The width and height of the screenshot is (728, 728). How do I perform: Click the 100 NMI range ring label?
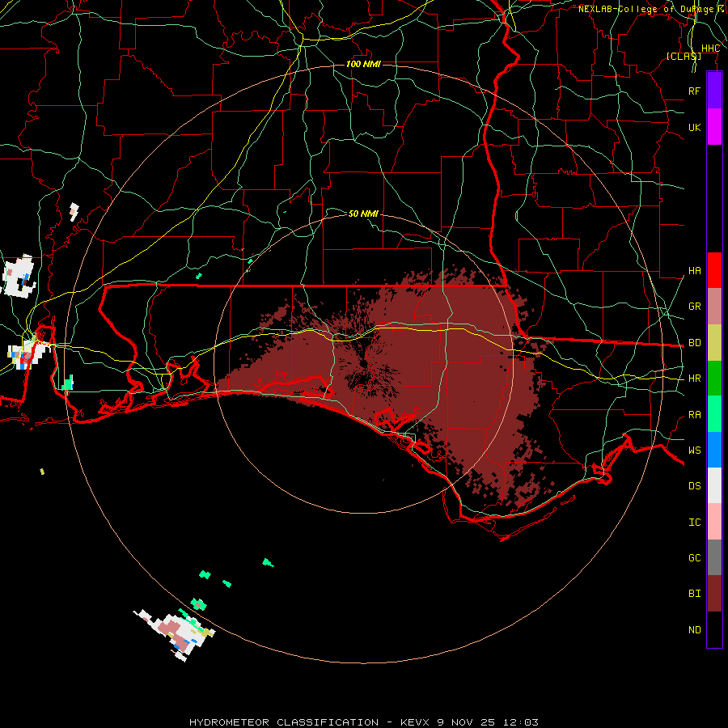363,64
